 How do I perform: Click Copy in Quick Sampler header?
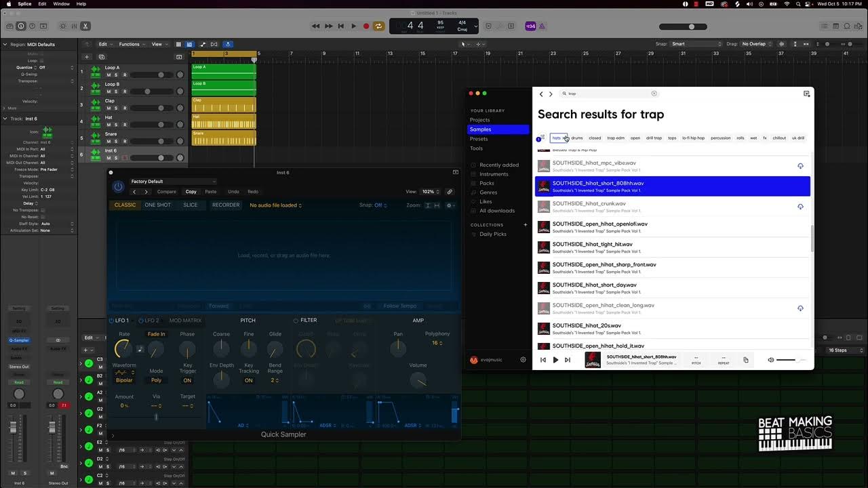[x=191, y=192]
